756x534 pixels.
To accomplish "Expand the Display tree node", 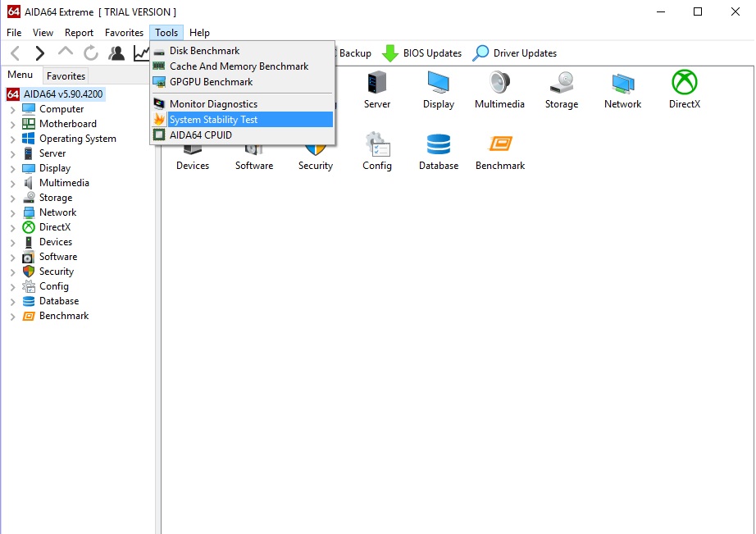I will pos(12,169).
